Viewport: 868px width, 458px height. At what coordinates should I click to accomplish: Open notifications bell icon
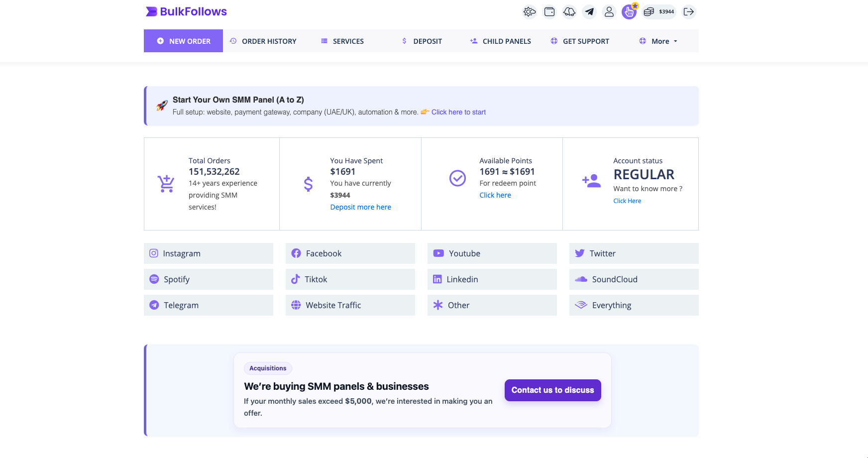[x=569, y=12]
